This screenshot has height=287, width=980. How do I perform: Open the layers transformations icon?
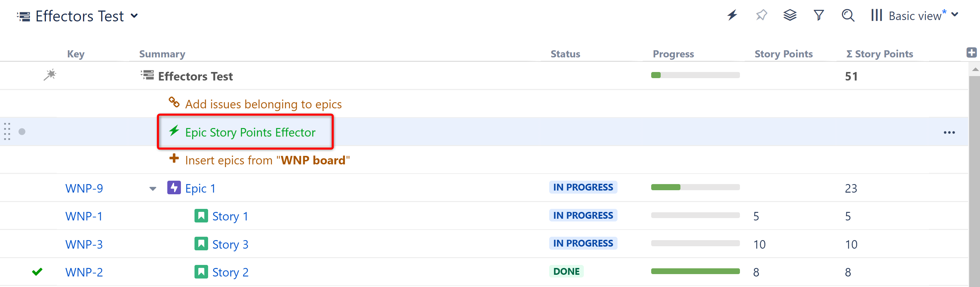pyautogui.click(x=790, y=15)
